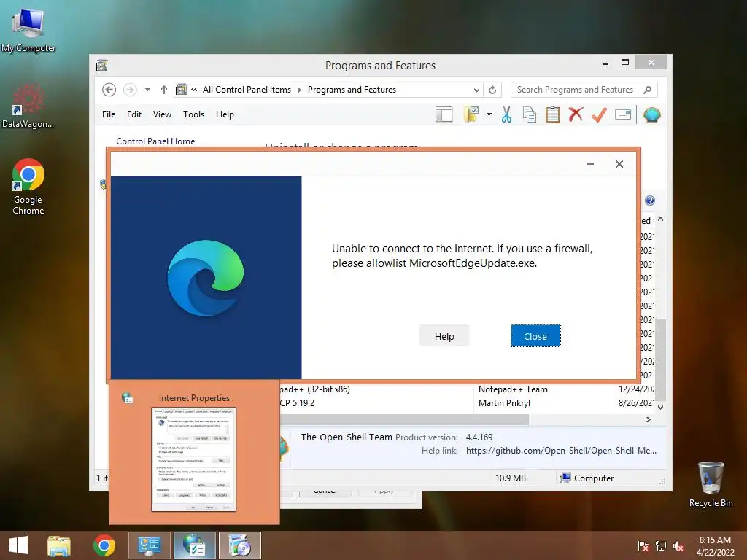Open the Help menu
Image resolution: width=747 pixels, height=560 pixels.
[225, 114]
